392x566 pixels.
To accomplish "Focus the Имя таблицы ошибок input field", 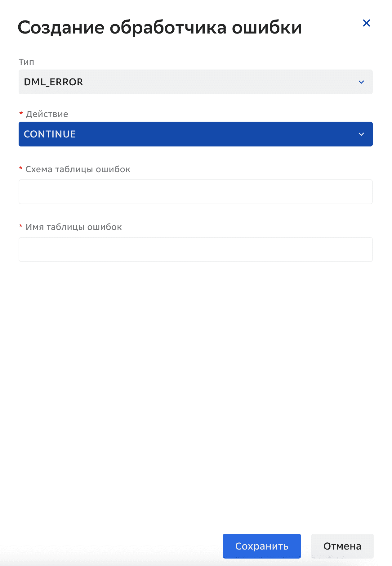I will click(x=196, y=249).
